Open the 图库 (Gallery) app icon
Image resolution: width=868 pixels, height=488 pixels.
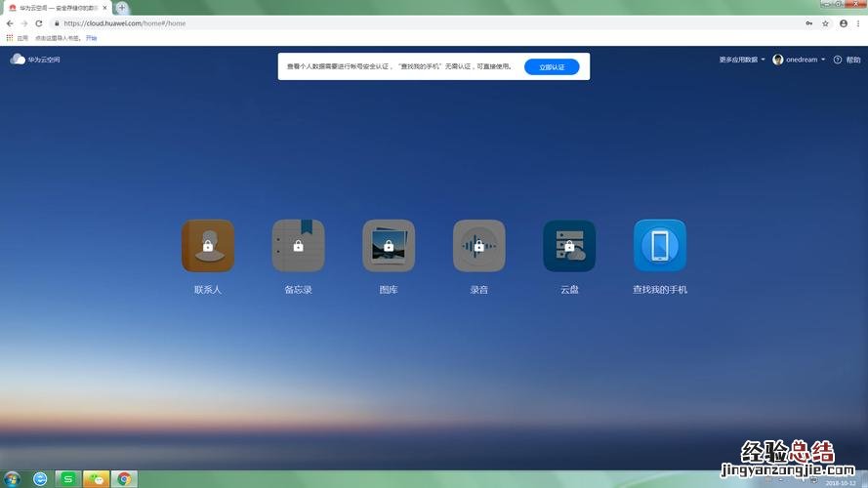(389, 246)
